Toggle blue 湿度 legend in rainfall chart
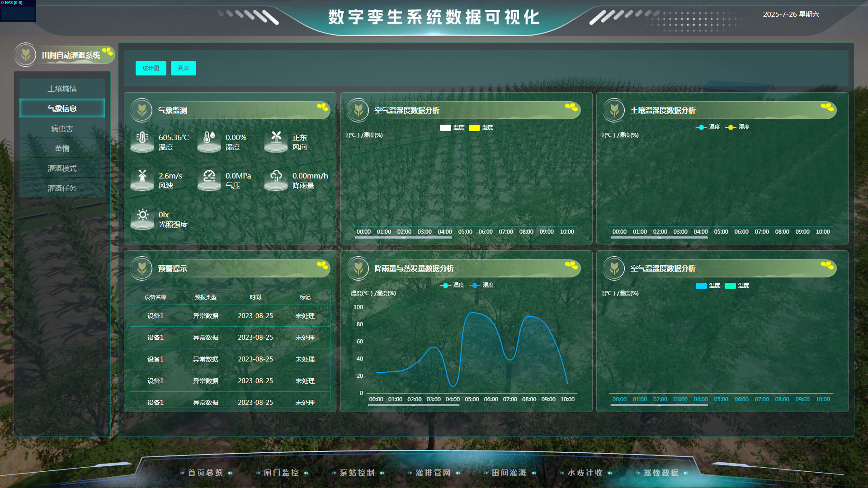 [475, 285]
